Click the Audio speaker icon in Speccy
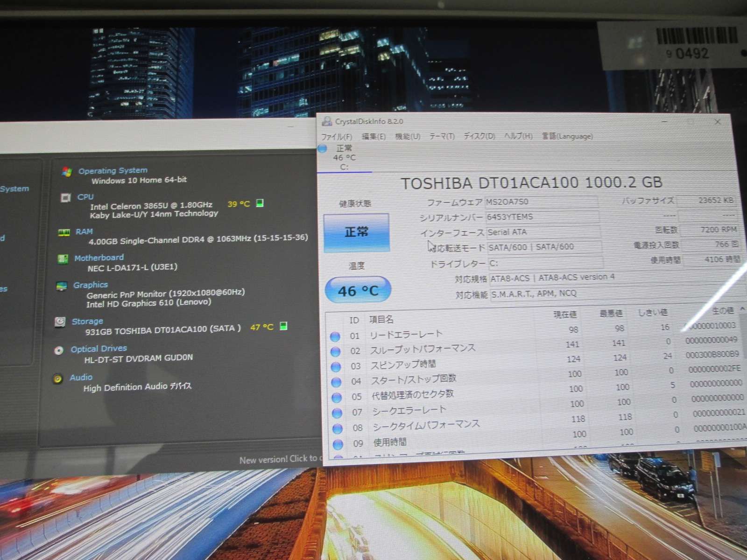 tap(57, 378)
